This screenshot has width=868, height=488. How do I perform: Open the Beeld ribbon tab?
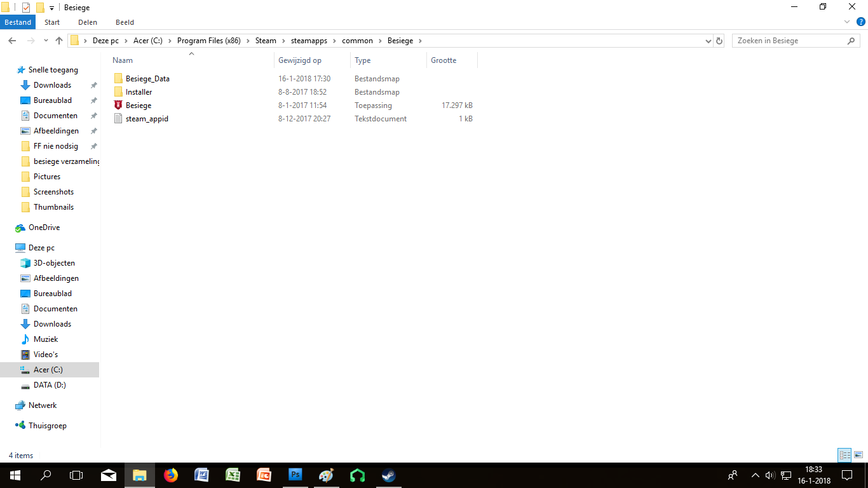click(125, 22)
